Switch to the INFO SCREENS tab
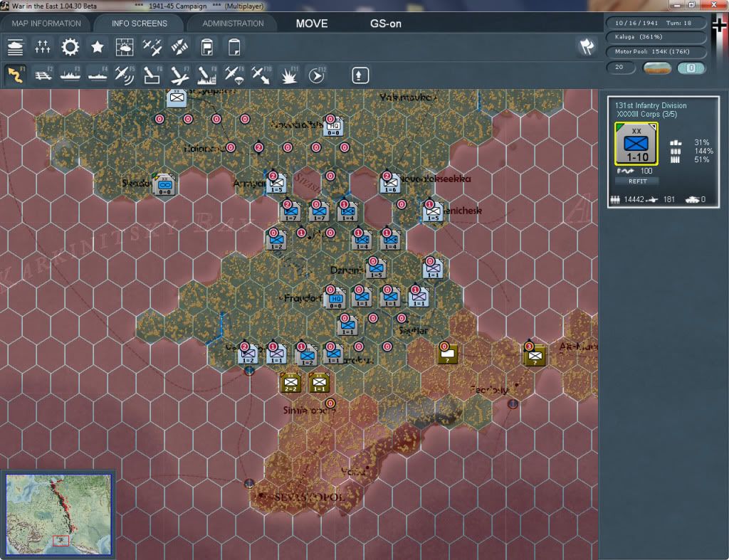The width and height of the screenshot is (729, 560). point(139,23)
